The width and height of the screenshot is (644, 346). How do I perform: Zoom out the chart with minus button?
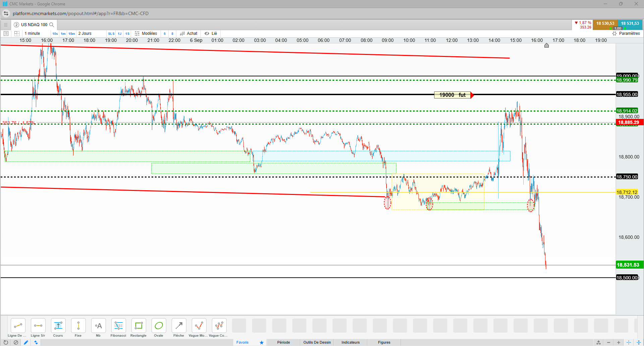click(608, 342)
